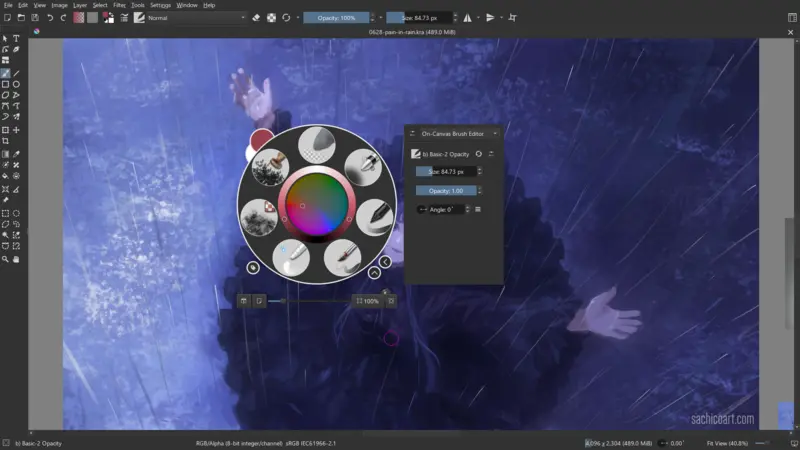The image size is (800, 450).
Task: Toggle Eraser mode in toolbar
Action: (x=256, y=18)
